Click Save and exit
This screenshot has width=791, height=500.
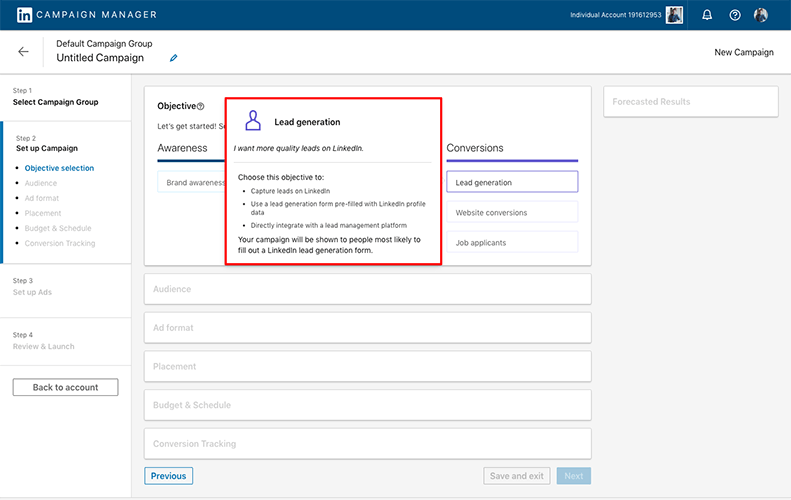[517, 476]
